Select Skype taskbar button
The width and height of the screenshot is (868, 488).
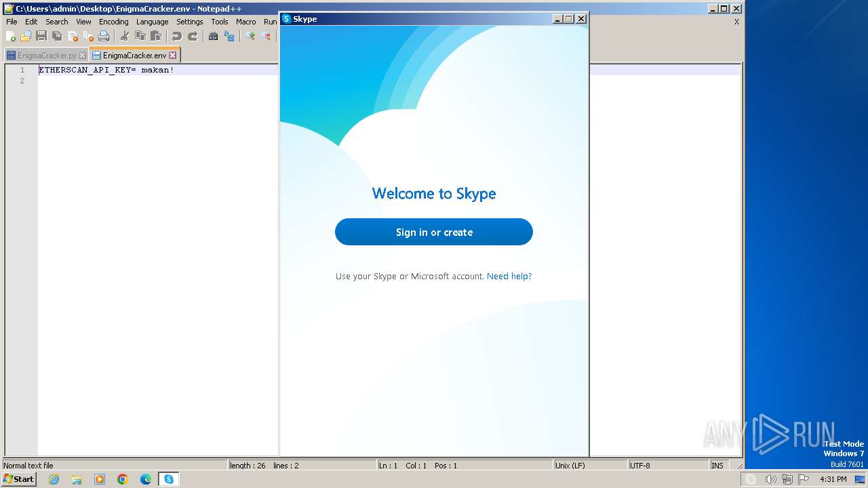pos(169,479)
